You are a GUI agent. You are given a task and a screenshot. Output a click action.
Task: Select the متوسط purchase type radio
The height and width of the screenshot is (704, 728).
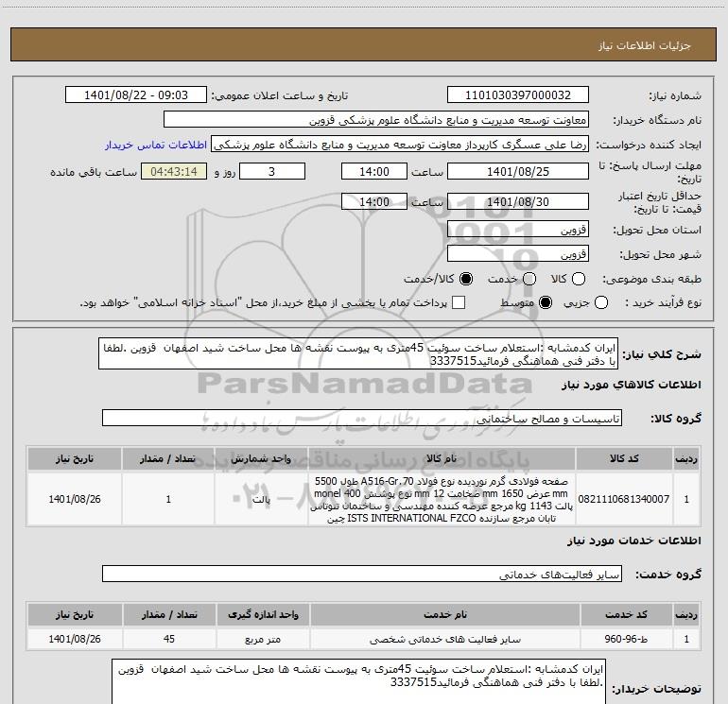pyautogui.click(x=546, y=303)
